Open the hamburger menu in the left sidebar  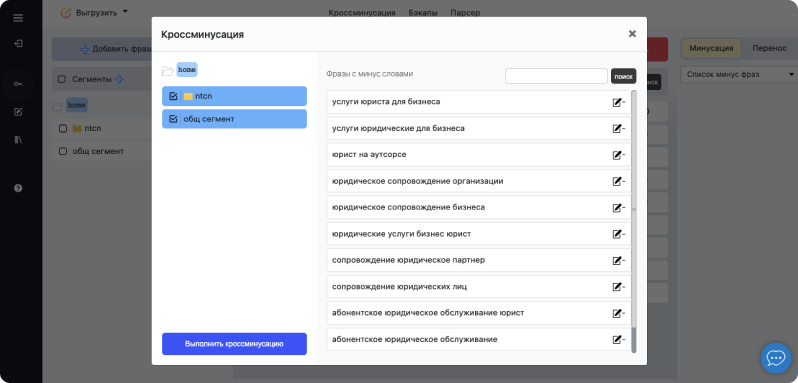(x=18, y=18)
